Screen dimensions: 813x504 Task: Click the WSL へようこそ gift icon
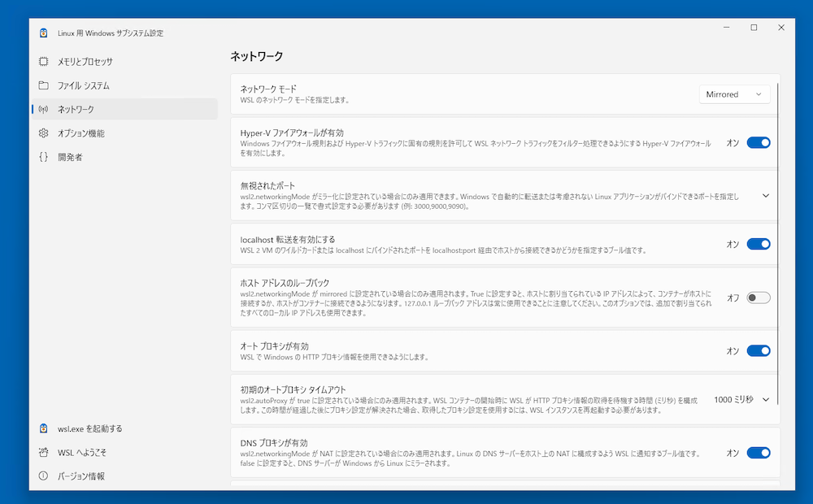tap(44, 452)
